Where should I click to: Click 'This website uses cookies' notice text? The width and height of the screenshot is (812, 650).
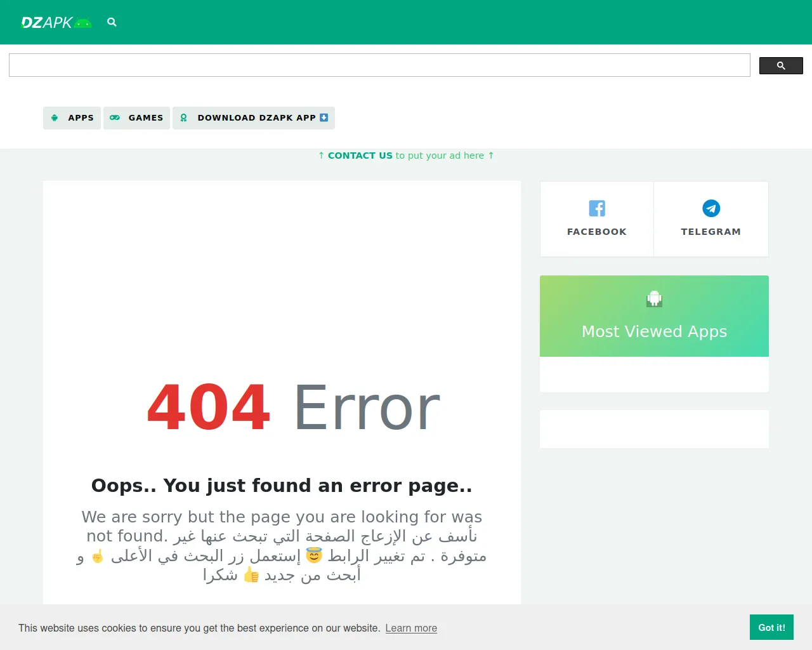[199, 628]
